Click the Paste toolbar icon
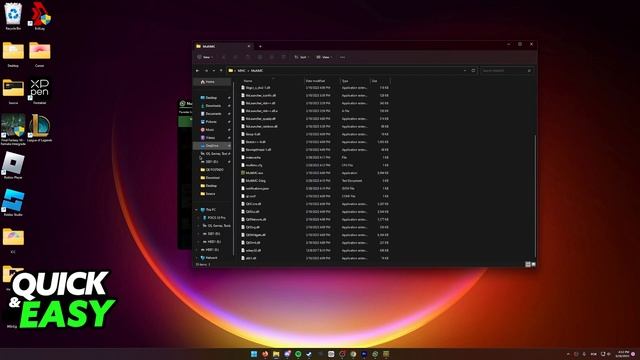The image size is (640, 360). coord(247,57)
